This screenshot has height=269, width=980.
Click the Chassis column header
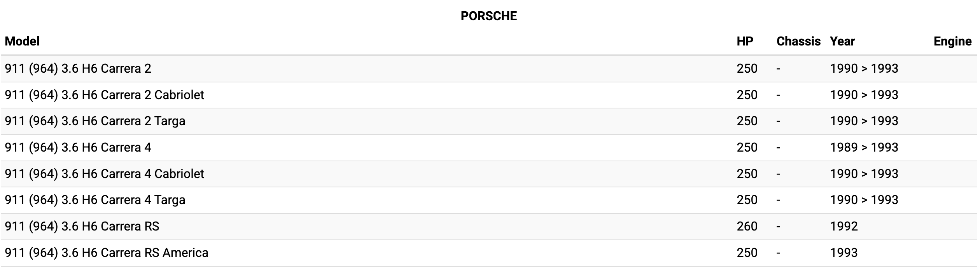pyautogui.click(x=798, y=42)
